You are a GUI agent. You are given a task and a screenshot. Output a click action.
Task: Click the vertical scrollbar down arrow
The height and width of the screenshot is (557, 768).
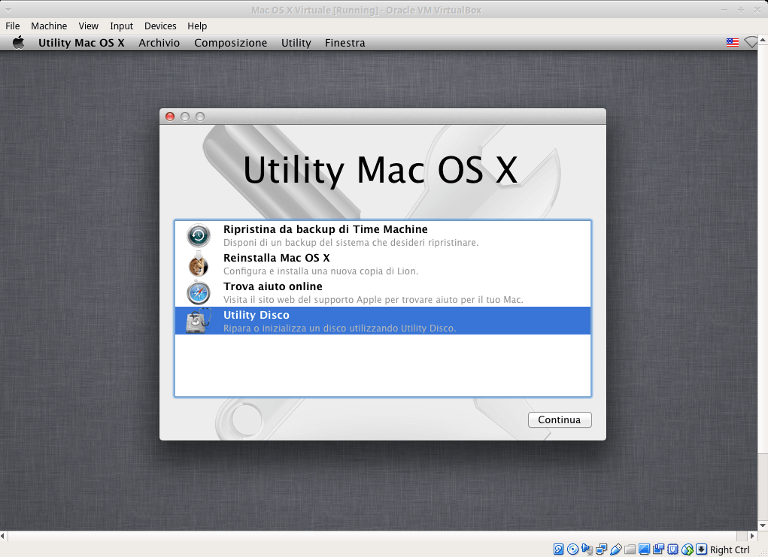(x=763, y=526)
